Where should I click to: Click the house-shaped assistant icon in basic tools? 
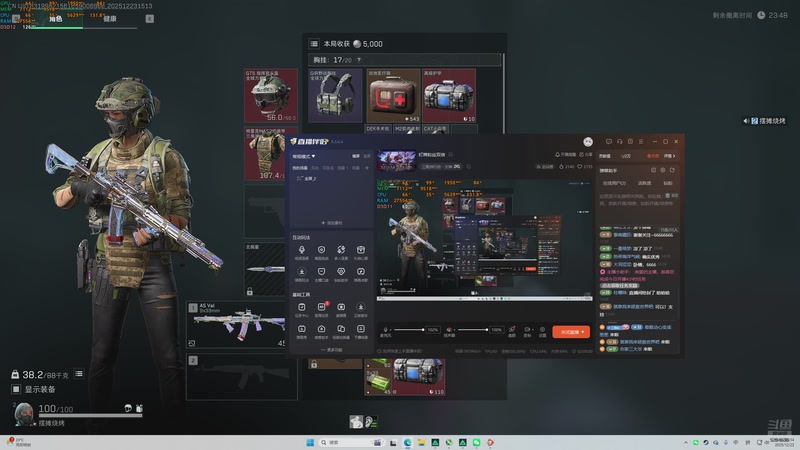321,329
